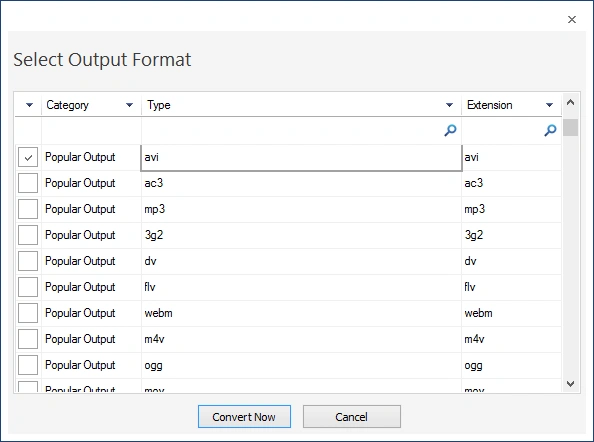The height and width of the screenshot is (442, 594).
Task: Check the ac3 format checkbox
Action: pyautogui.click(x=28, y=183)
